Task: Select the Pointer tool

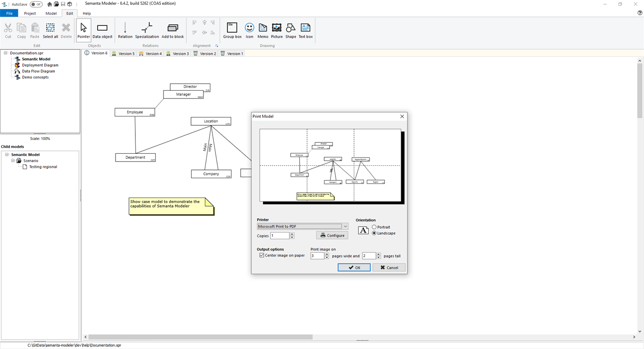Action: coord(83,29)
